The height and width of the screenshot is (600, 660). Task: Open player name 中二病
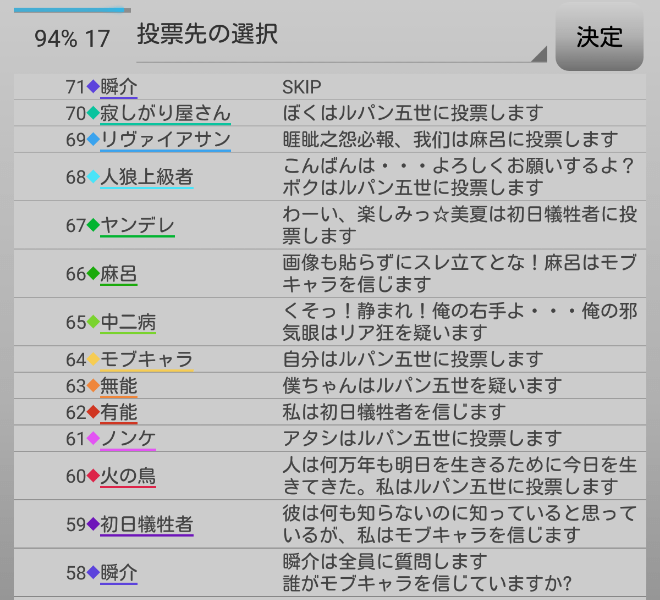click(128, 322)
